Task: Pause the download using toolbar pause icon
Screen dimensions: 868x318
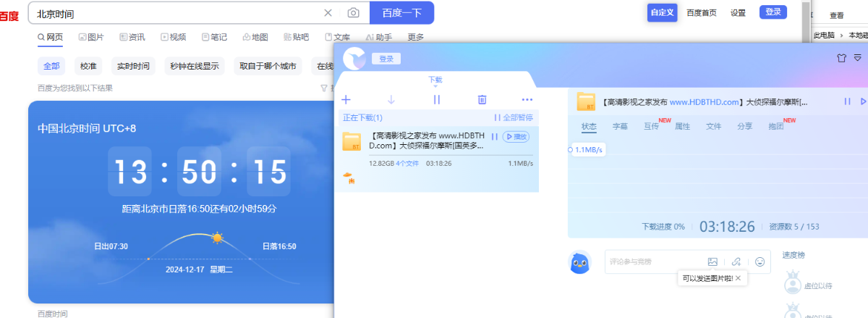Action: pos(437,100)
